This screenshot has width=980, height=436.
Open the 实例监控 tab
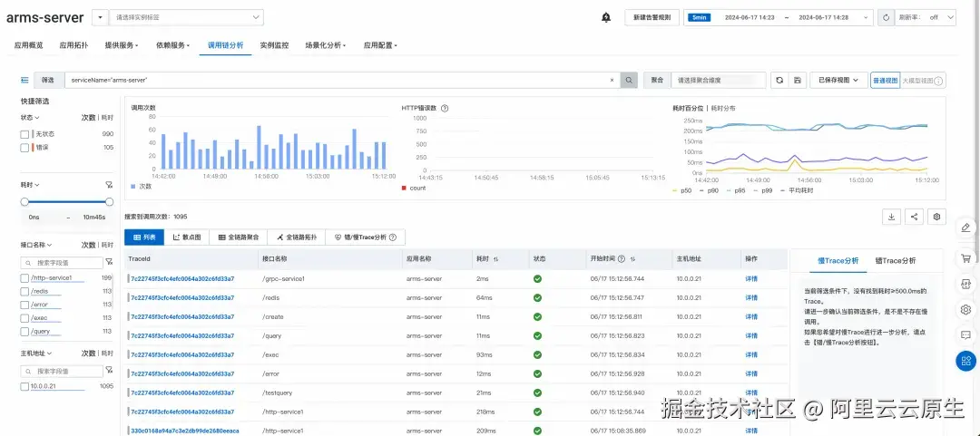pos(274,45)
